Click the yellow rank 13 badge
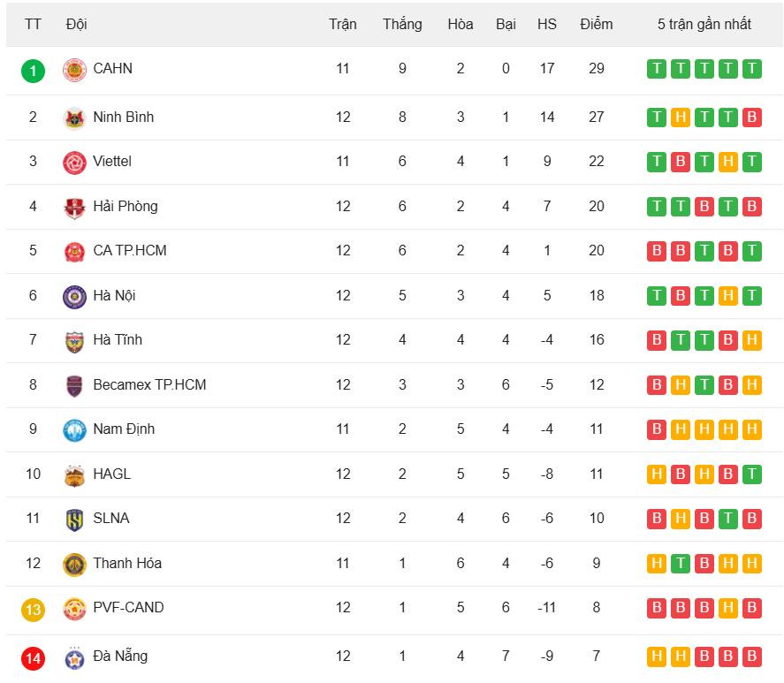This screenshot has height=683, width=784. pos(33,609)
